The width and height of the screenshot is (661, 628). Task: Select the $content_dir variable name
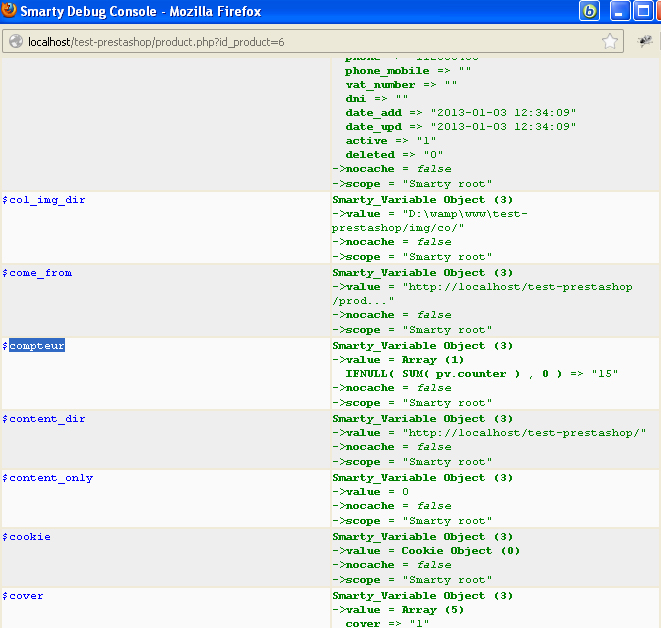point(44,419)
